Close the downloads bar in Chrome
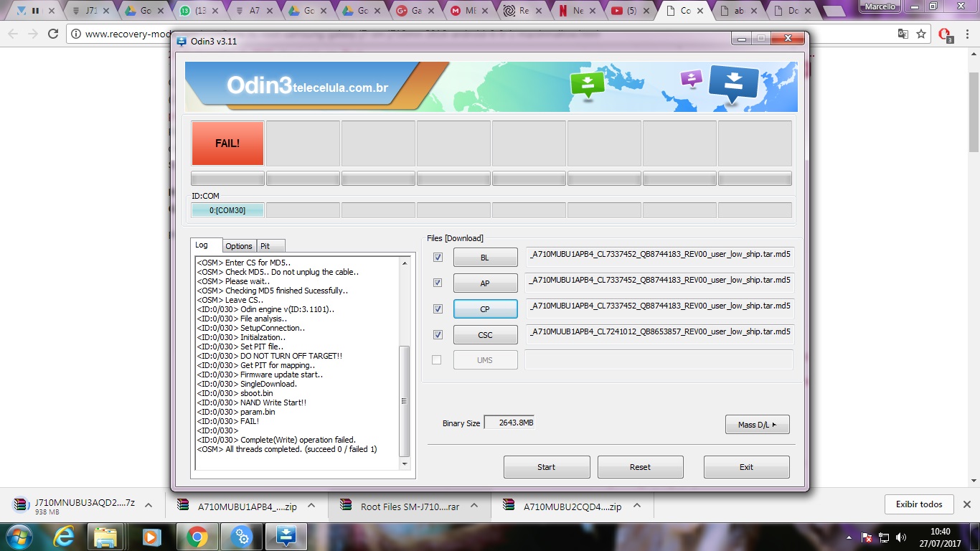This screenshot has height=551, width=980. coord(966,504)
